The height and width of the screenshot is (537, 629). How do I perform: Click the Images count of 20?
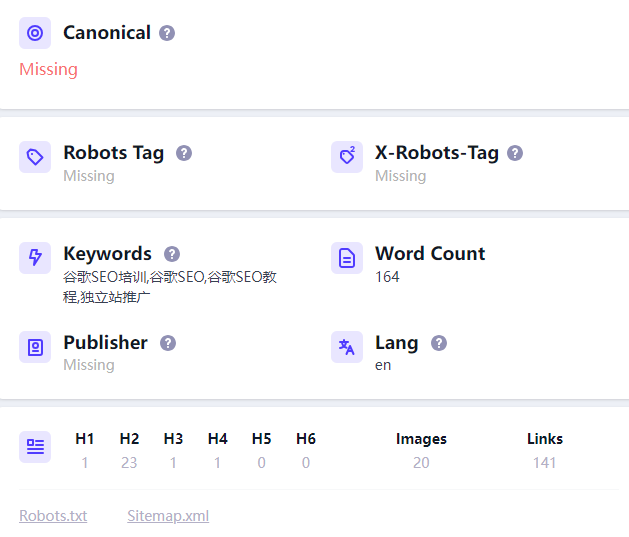pyautogui.click(x=421, y=462)
